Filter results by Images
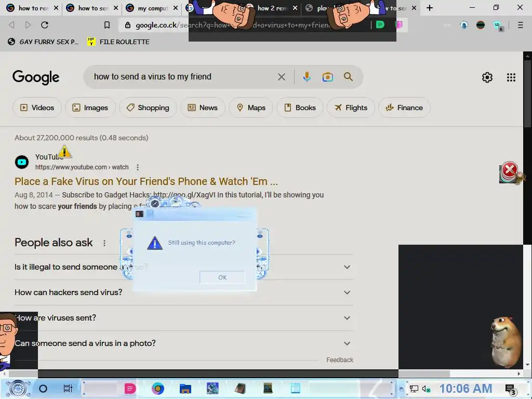The height and width of the screenshot is (399, 532). click(90, 108)
